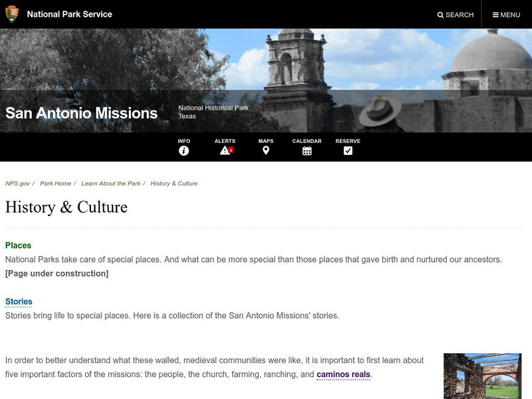The image size is (532, 399).
Task: Click the "Texas" state label in banner
Action: pos(188,116)
